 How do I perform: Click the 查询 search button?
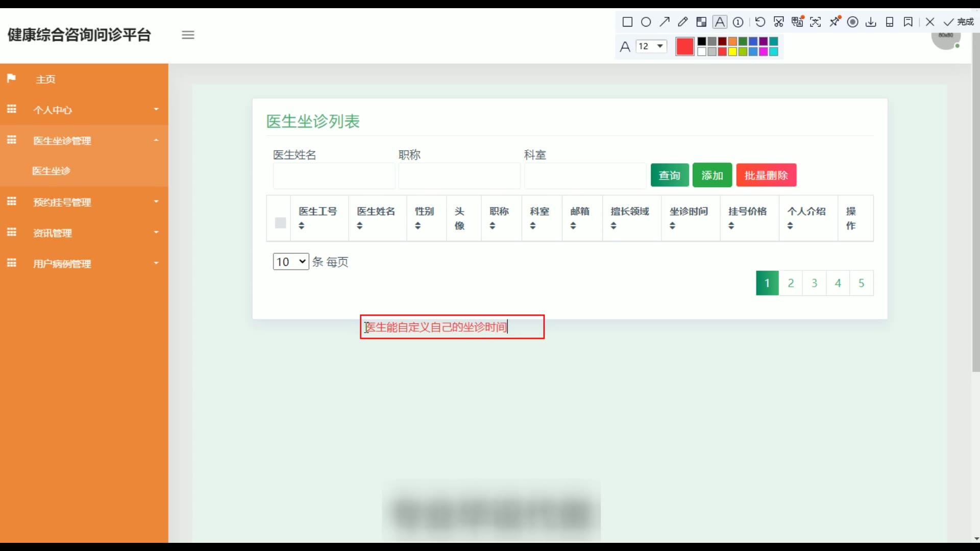pyautogui.click(x=669, y=176)
